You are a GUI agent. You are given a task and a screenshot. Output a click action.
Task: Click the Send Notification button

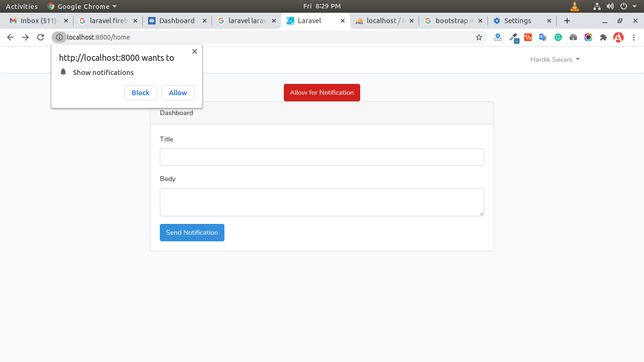pos(192,232)
